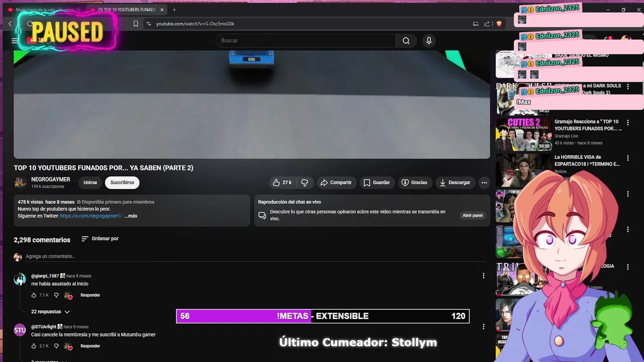The image size is (644, 362).
Task: Open more actions menu beside Descargar
Action: tap(484, 183)
